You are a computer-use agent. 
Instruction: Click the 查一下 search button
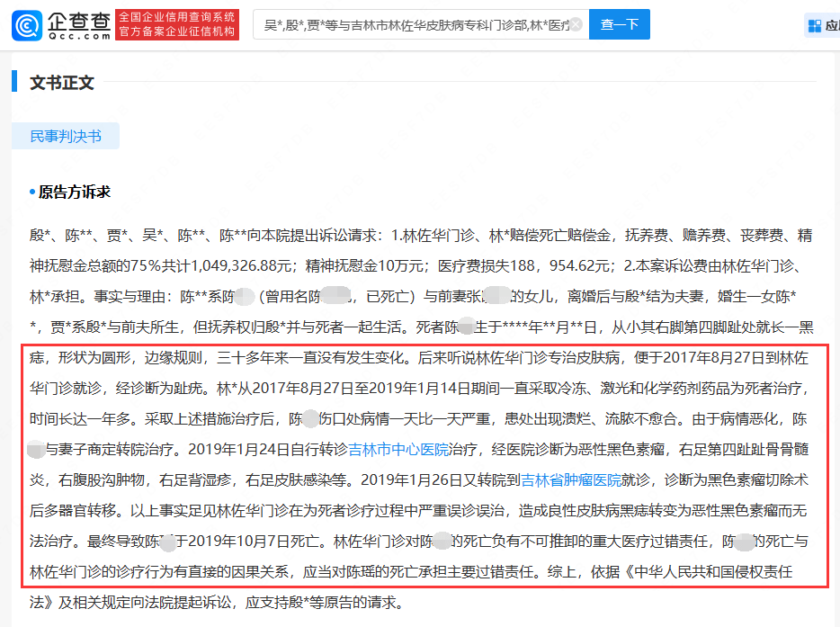[620, 24]
